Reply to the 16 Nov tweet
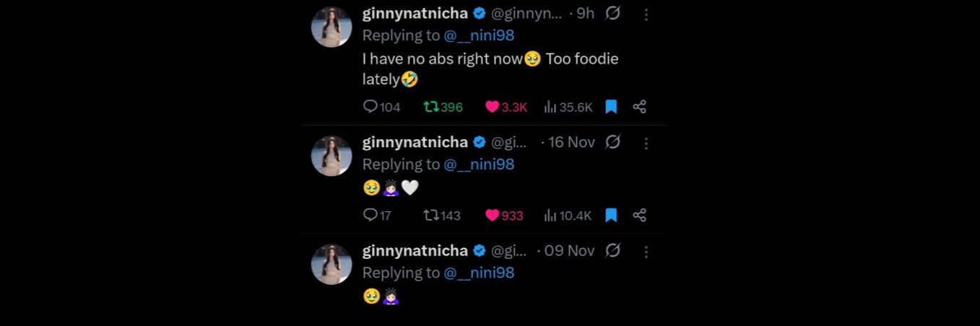The image size is (980, 326). [x=370, y=215]
